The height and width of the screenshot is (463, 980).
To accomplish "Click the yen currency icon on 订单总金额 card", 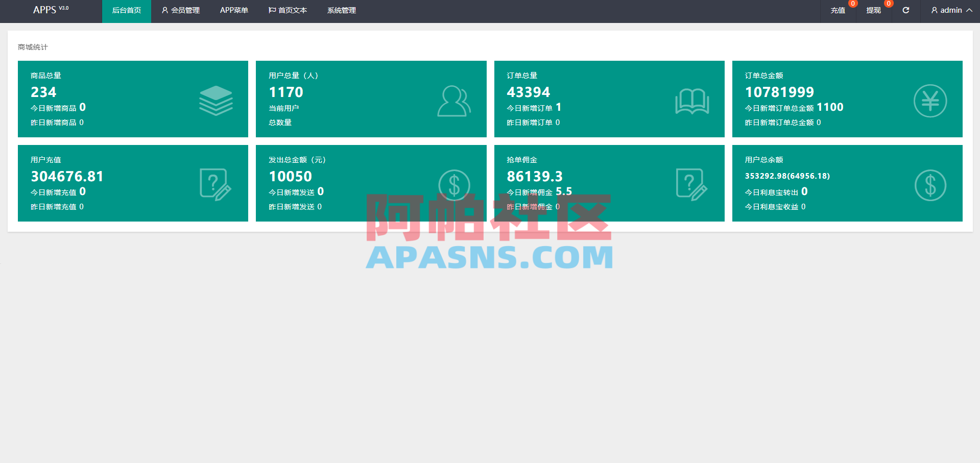I will pyautogui.click(x=930, y=100).
